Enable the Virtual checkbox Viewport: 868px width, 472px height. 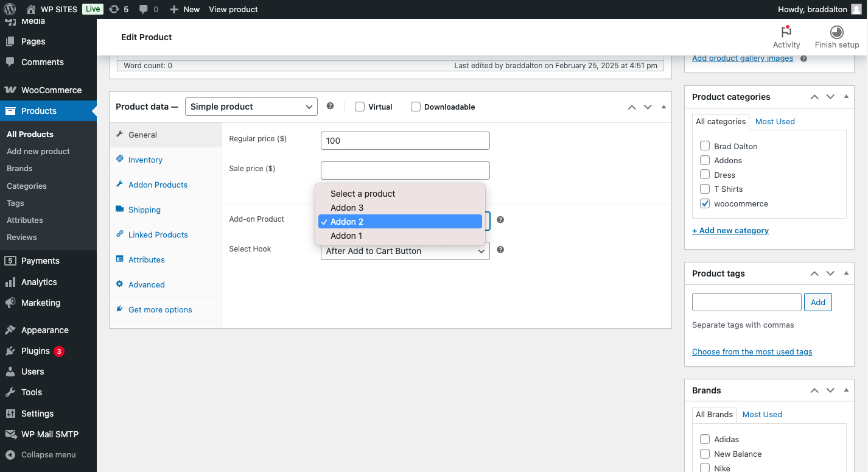[360, 107]
